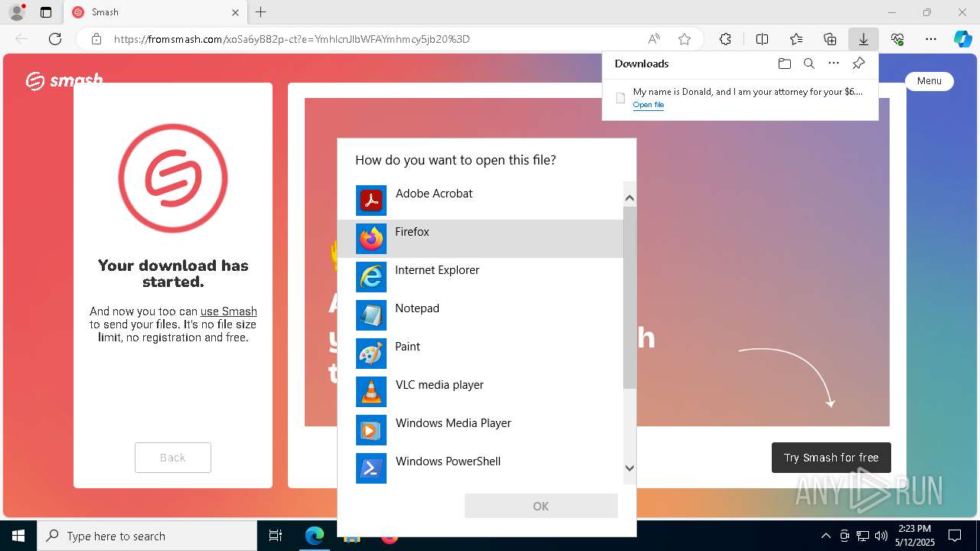Click the app list scroll up arrow
Screen dimensions: 980x551
(629, 197)
